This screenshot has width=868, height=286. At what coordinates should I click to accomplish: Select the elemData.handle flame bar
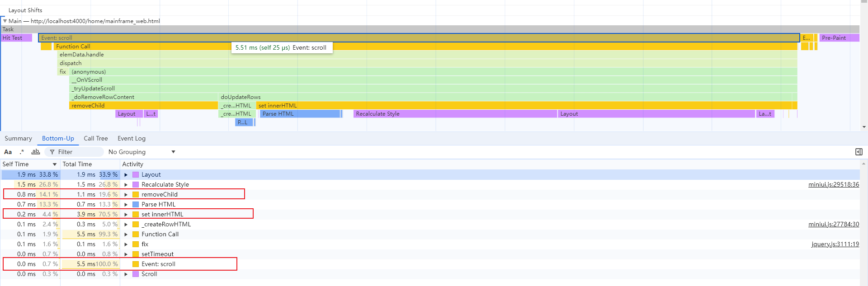(428, 55)
